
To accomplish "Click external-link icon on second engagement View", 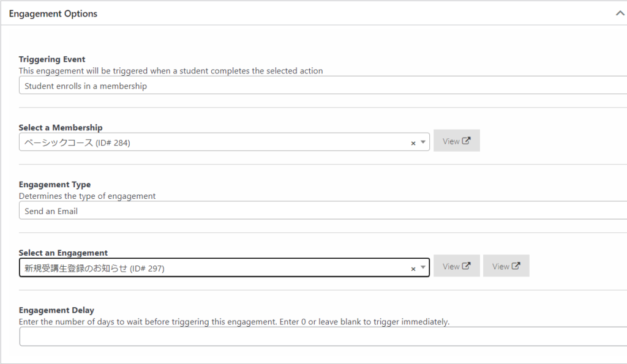I will [516, 266].
